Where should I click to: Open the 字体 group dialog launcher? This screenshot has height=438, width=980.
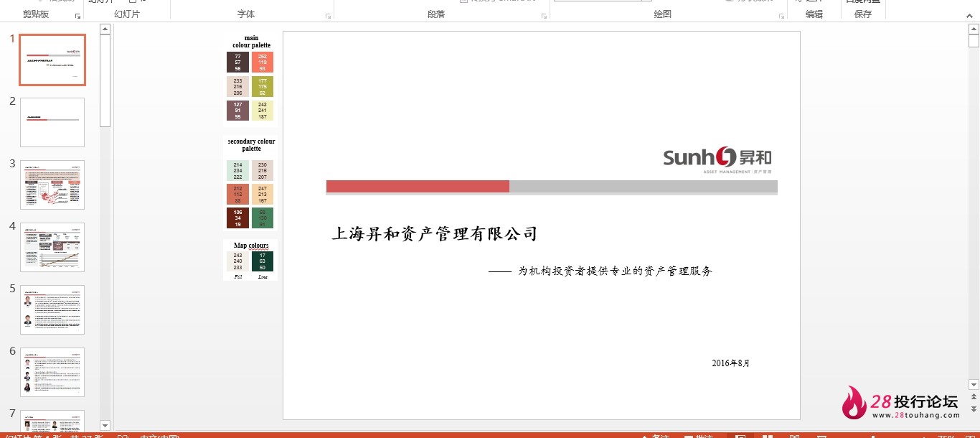coord(329,16)
